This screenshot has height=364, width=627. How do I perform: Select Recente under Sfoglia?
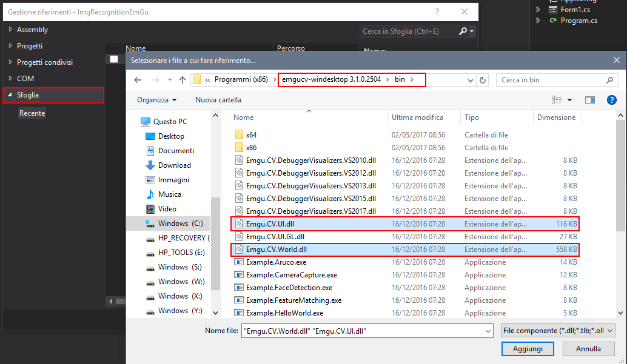[32, 113]
